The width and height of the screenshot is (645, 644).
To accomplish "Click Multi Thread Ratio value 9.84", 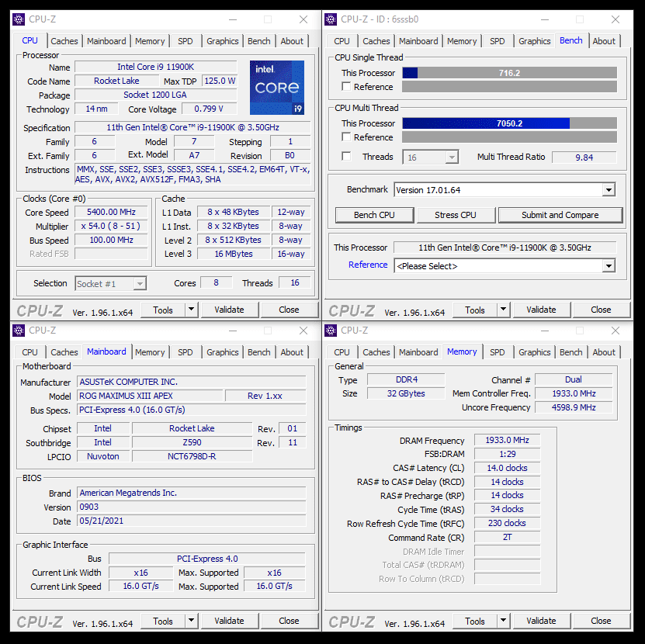I will 584,158.
